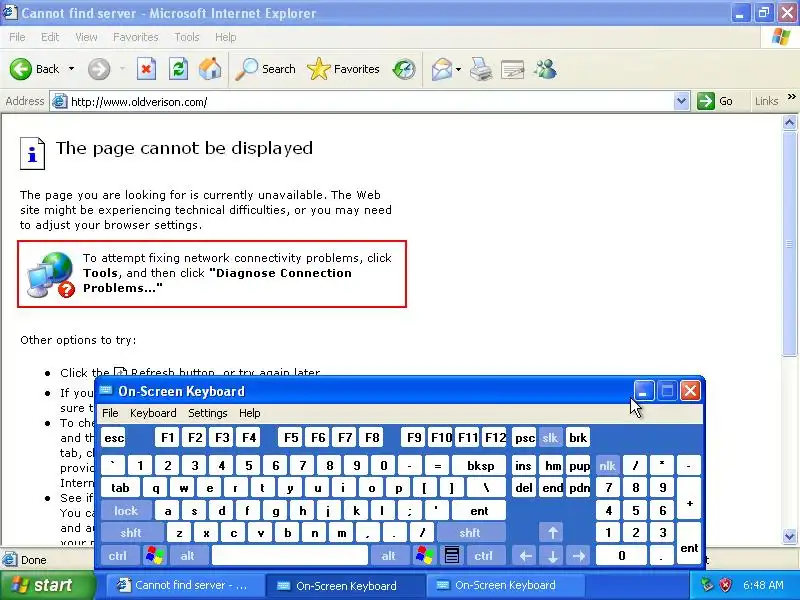Viewport: 800px width, 600px height.
Task: Toggle the left alt key
Action: coord(188,555)
